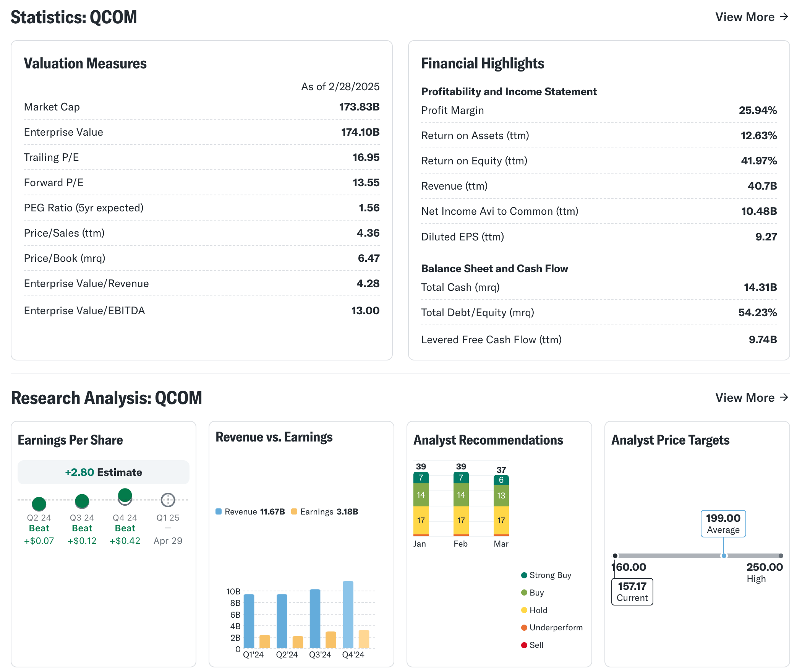Click View More arrow beside Research Analysis
The image size is (797, 672).
tap(784, 398)
